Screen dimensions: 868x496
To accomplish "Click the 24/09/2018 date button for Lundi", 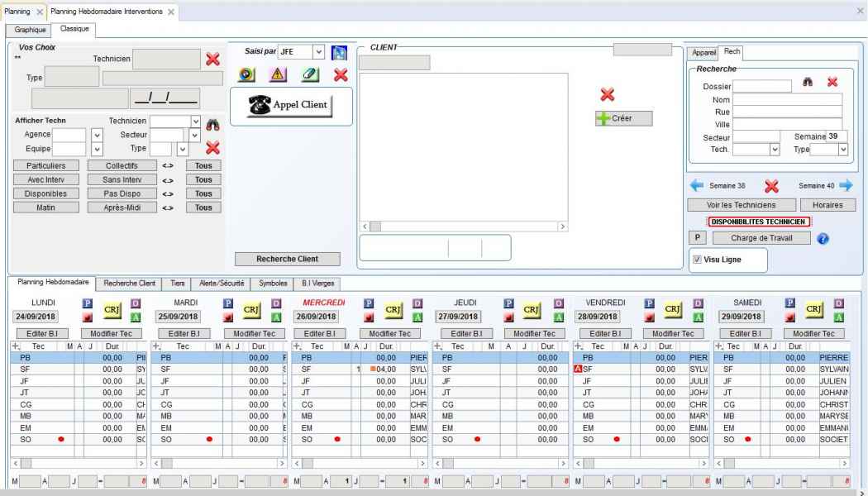I will 37,317.
